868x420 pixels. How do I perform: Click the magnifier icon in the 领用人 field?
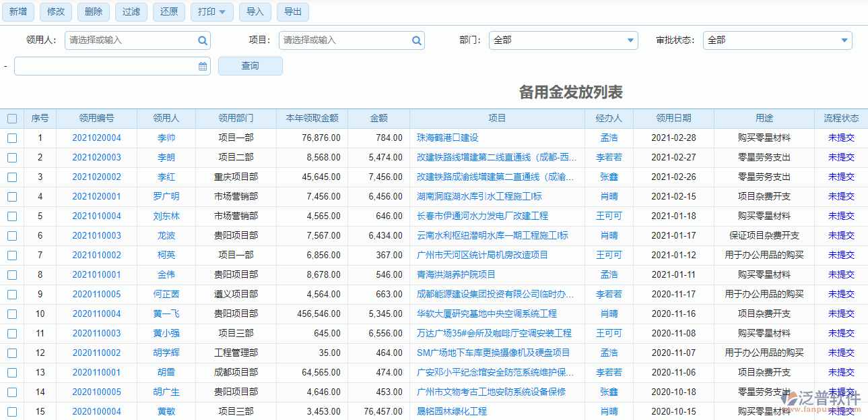pyautogui.click(x=201, y=40)
